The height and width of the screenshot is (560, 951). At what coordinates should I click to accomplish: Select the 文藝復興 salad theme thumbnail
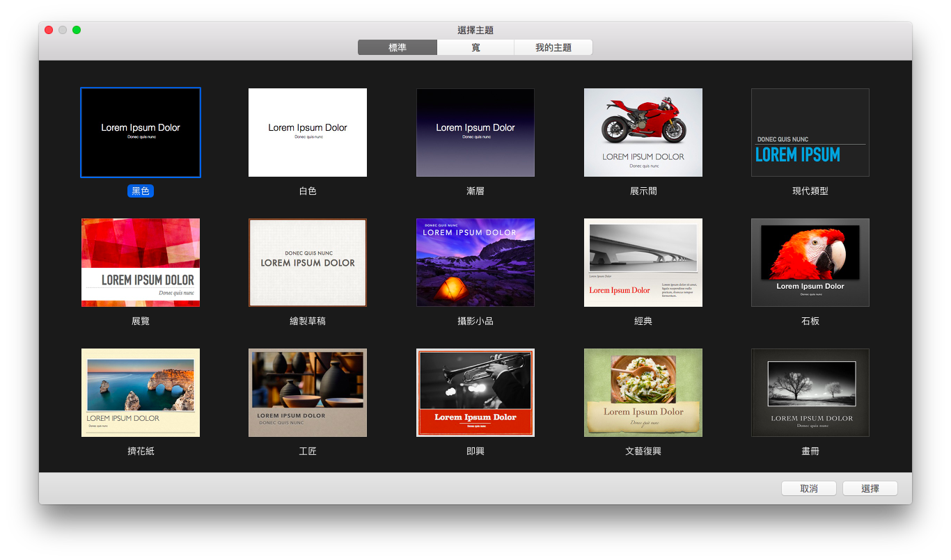(643, 392)
